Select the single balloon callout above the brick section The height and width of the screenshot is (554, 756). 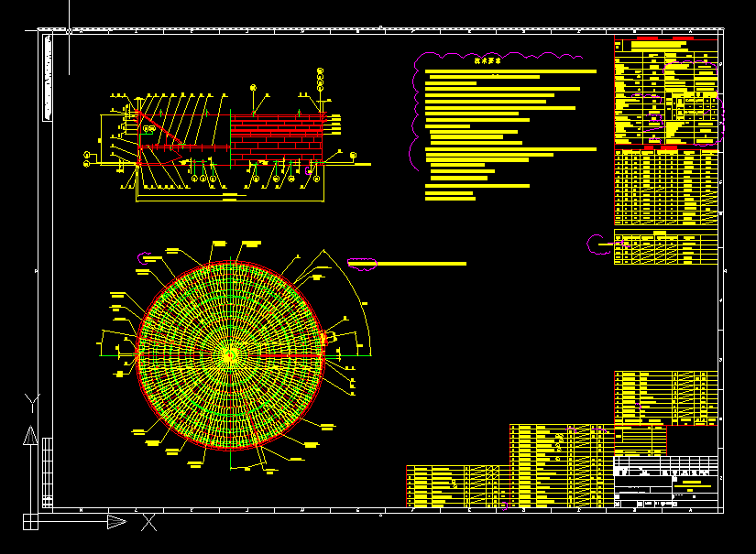tap(253, 88)
